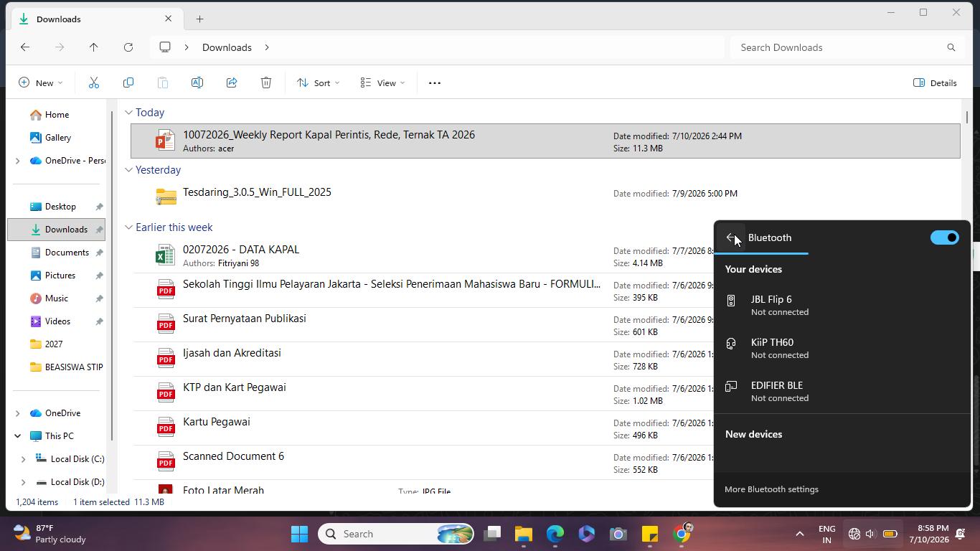
Task: Open Gallery in navigation pane
Action: 57,138
